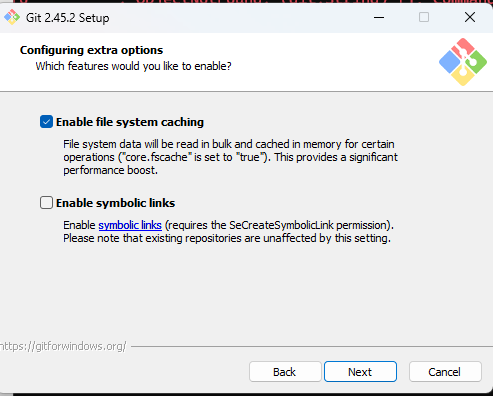This screenshot has width=493, height=396.
Task: Click the gitforwindows.org URL text
Action: 63,346
